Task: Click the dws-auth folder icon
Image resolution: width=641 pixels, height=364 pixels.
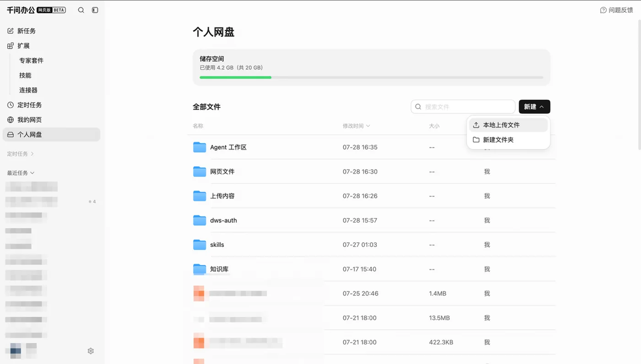Action: pyautogui.click(x=200, y=220)
